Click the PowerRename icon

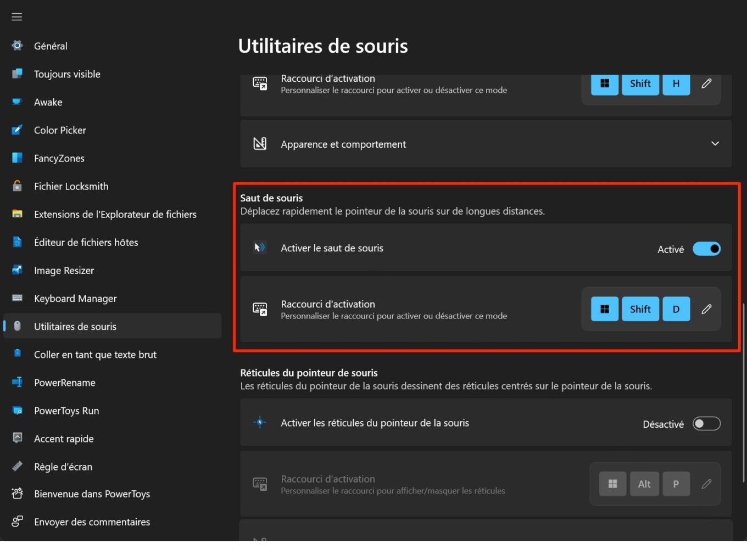18,382
